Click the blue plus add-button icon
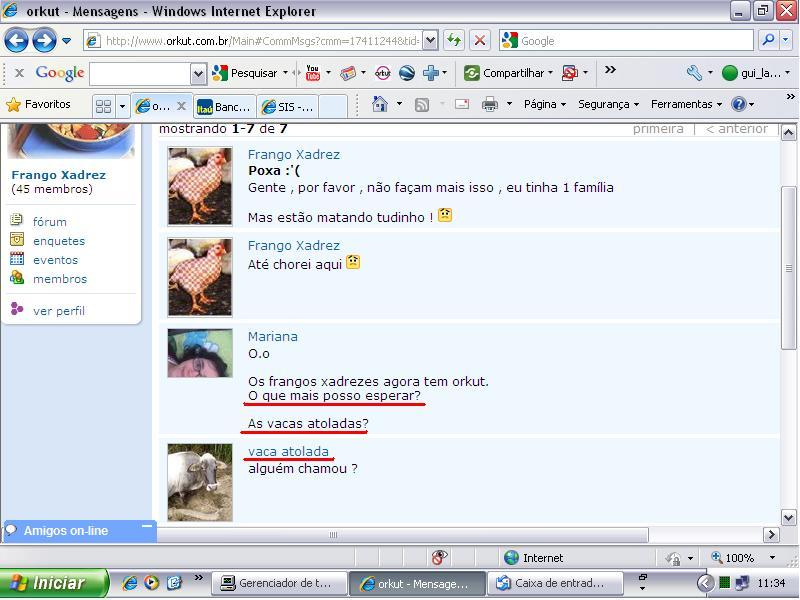Image resolution: width=800 pixels, height=600 pixels. pyautogui.click(x=431, y=73)
